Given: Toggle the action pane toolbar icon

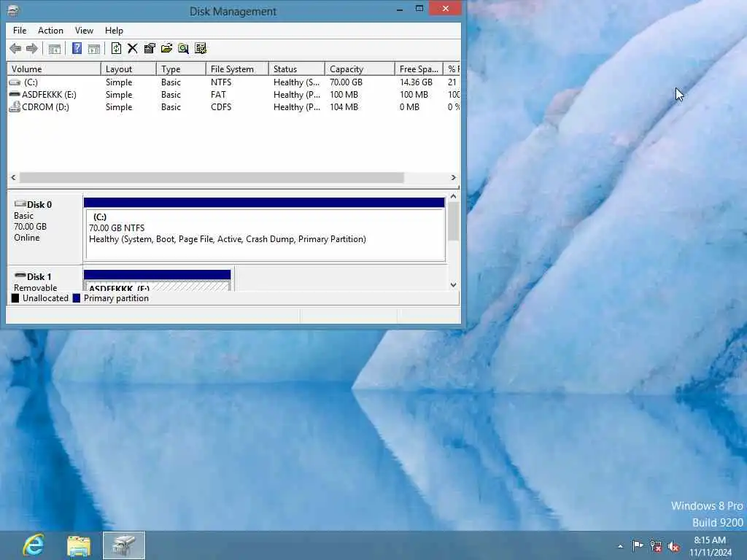Looking at the screenshot, I should click(94, 48).
